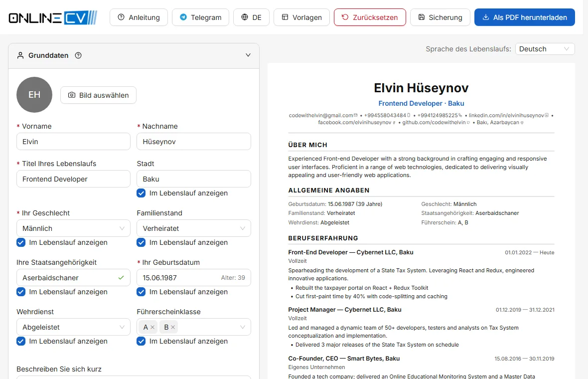Image resolution: width=588 pixels, height=379 pixels.
Task: Click Co-Founder, CEO — Smart Bytes entry
Action: click(344, 359)
